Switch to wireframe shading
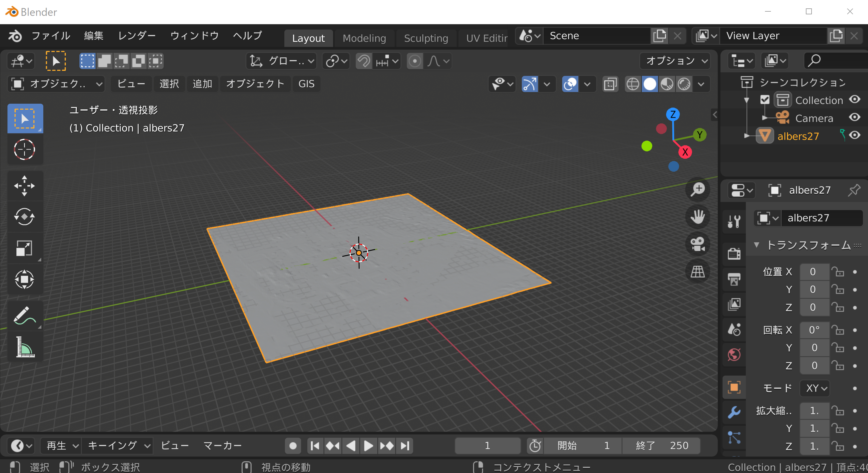The height and width of the screenshot is (473, 868). 632,84
